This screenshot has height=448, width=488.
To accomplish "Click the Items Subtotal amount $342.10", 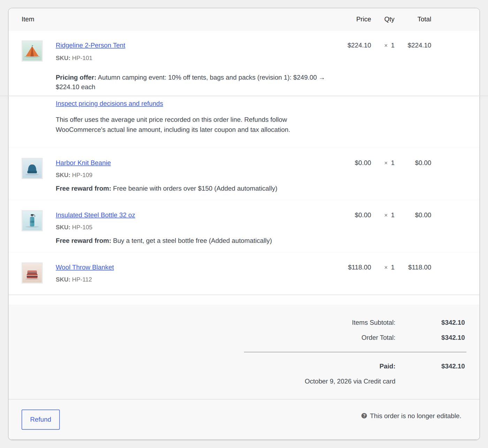I will coord(453,322).
